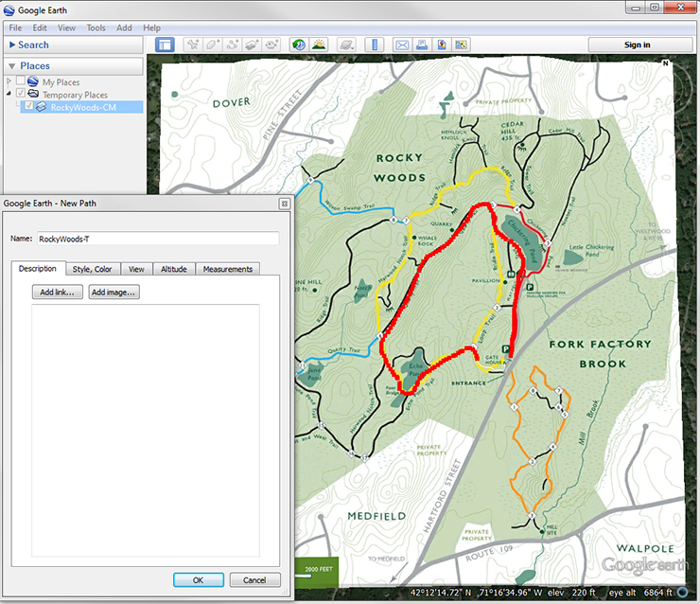
Task: Click OK in the New Path dialog
Action: click(198, 579)
